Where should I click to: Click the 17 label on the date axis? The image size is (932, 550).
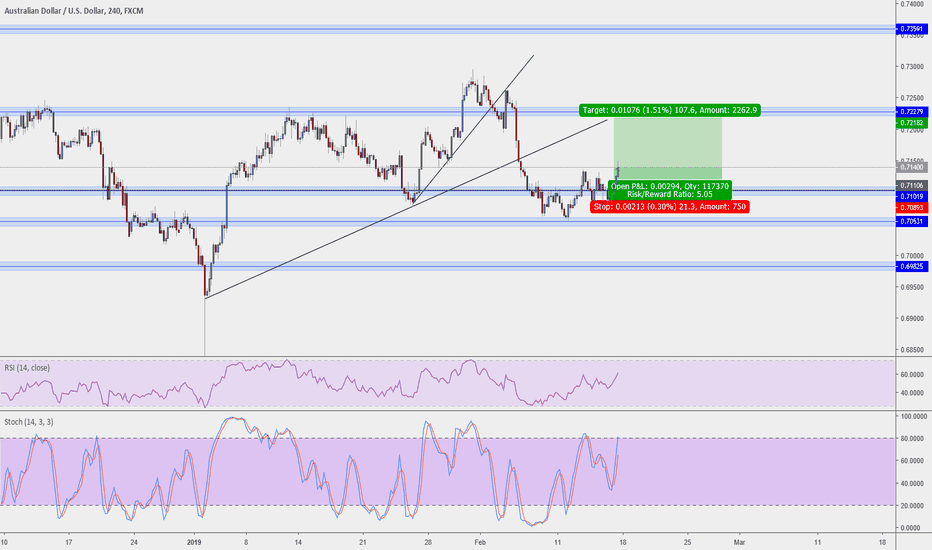point(69,542)
